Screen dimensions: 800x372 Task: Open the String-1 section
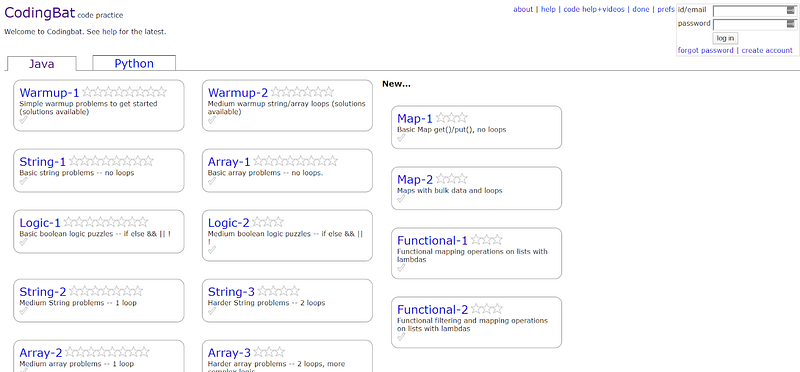[43, 162]
